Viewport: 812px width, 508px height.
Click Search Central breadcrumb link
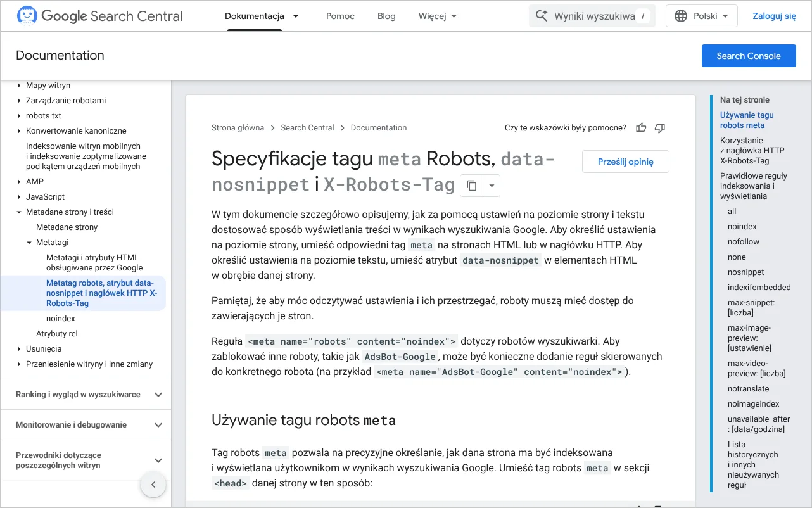307,128
